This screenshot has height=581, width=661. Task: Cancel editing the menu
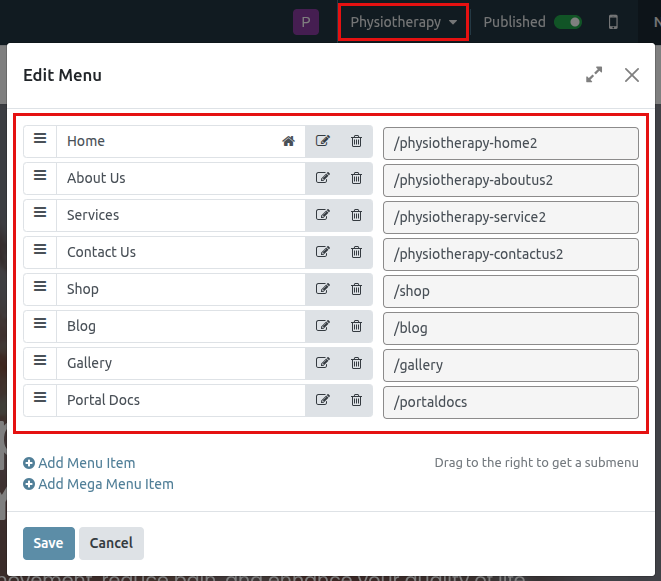(x=111, y=543)
